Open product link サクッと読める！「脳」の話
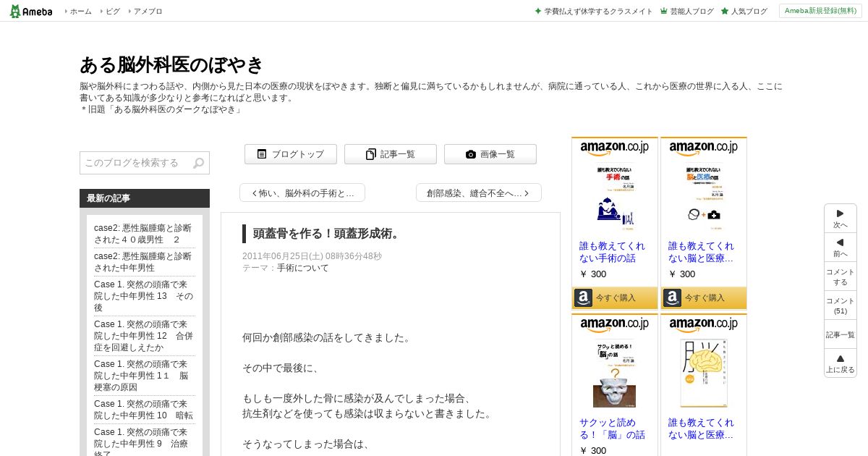Viewport: 868px width, 456px height. [612, 428]
